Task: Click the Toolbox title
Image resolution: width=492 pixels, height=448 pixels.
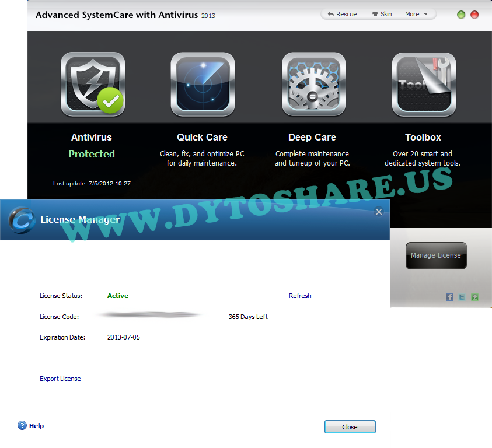Action: 423,138
